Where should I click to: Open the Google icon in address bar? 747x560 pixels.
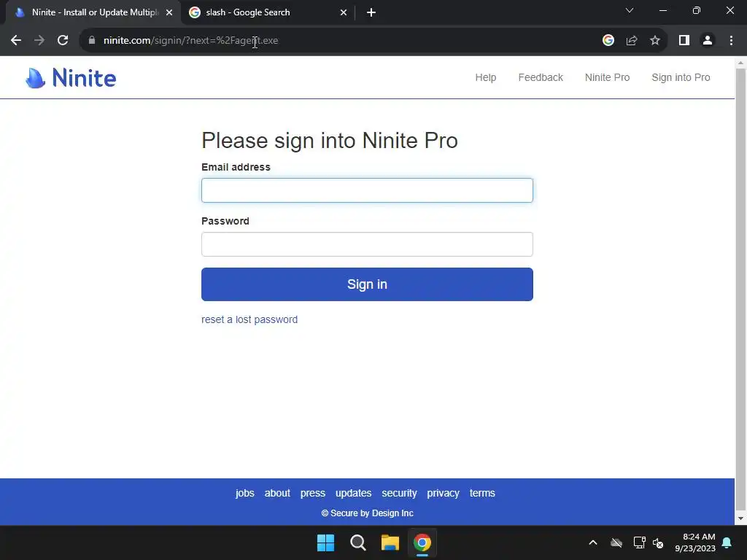click(608, 41)
